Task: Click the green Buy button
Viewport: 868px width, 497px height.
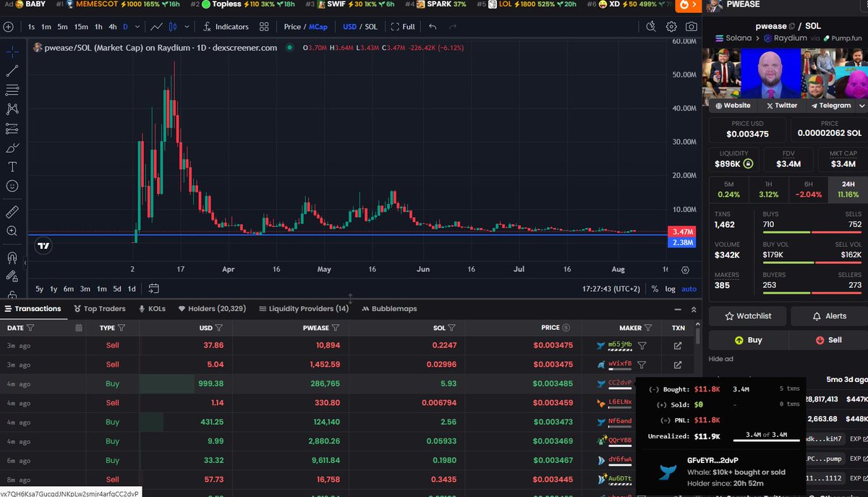Action: click(748, 340)
